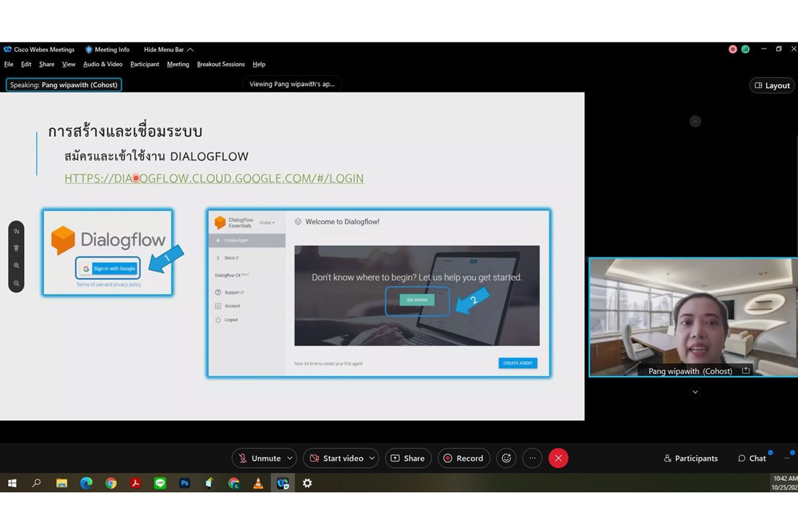Click the red leave meeting button

[x=558, y=458]
